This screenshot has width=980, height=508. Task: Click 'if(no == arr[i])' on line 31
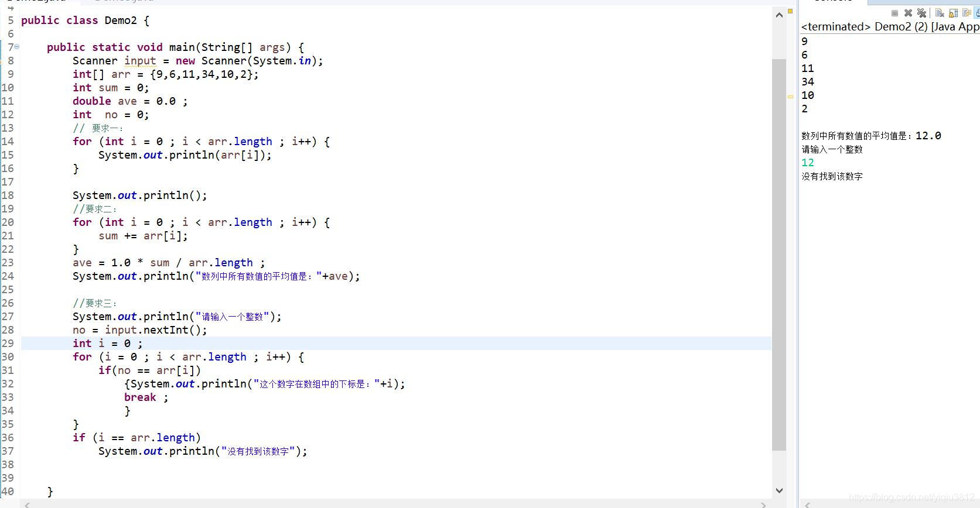tap(150, 370)
